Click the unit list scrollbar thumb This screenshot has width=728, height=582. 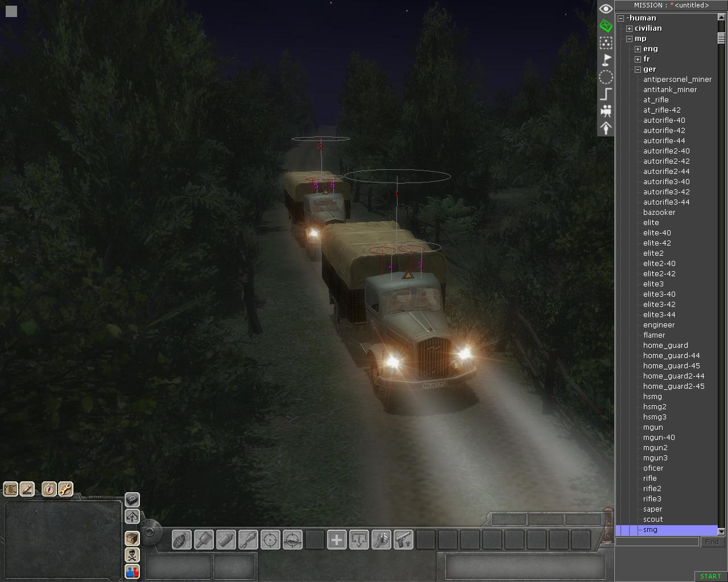click(x=722, y=38)
